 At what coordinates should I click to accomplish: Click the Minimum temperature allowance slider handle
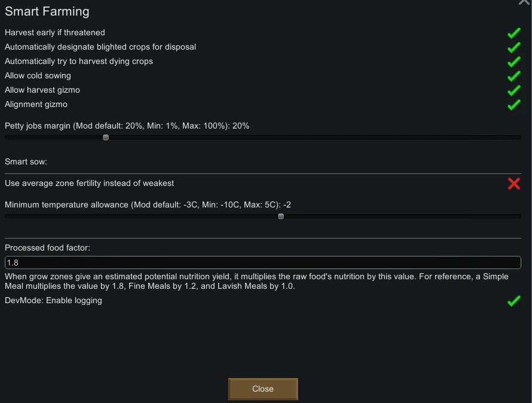pos(281,216)
